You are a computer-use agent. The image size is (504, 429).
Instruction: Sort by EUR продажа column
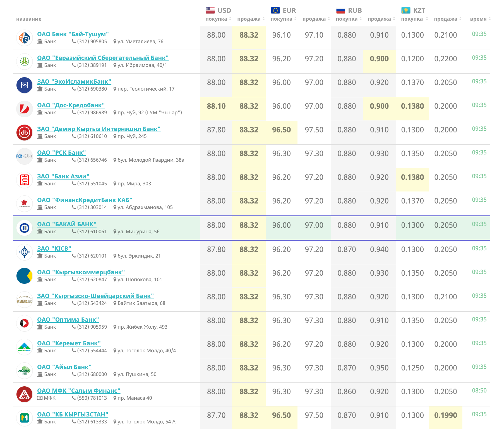tap(316, 19)
